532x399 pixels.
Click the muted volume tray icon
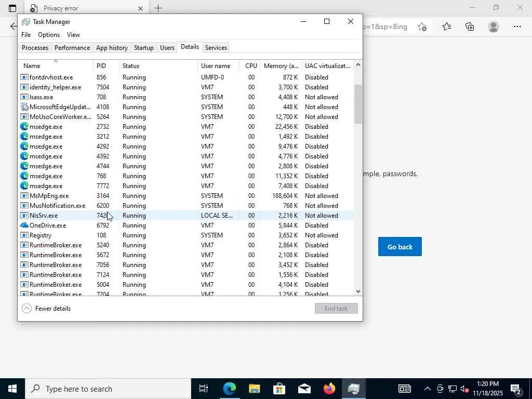point(465,389)
